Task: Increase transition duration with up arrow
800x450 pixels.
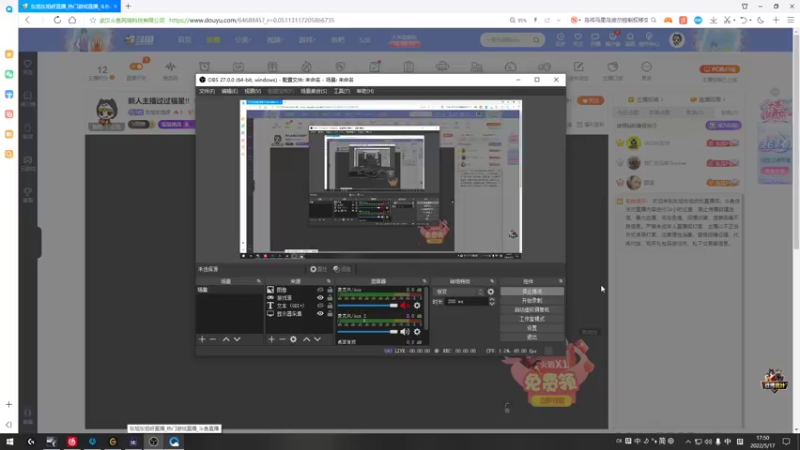Action: point(492,299)
